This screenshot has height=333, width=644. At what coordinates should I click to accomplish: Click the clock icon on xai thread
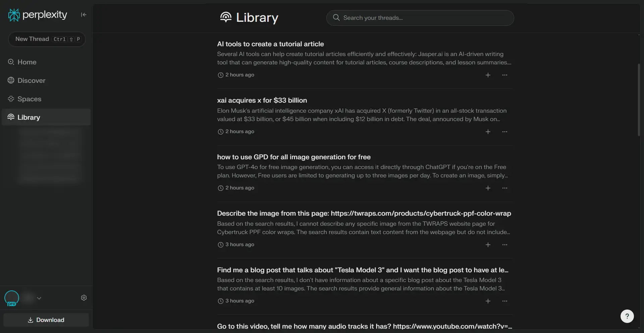(x=220, y=132)
